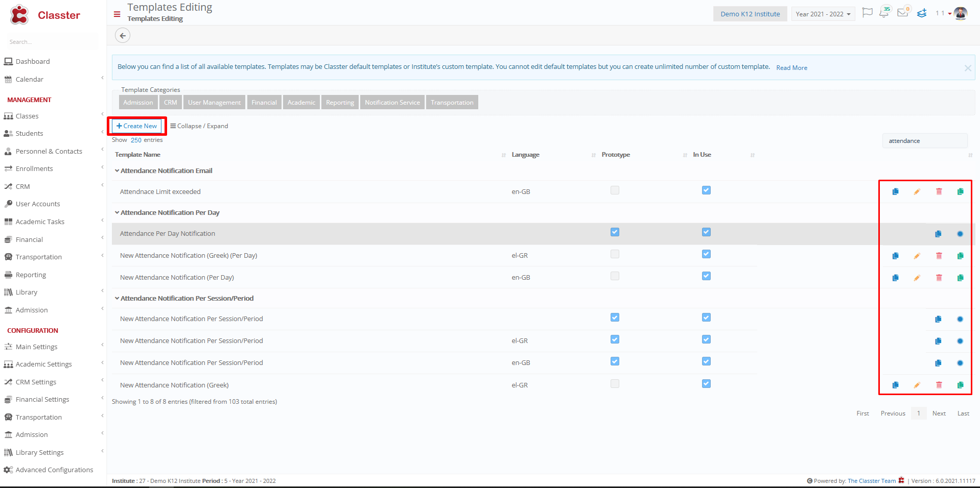Collapse 'Attendance Notification Per Day' group
The width and height of the screenshot is (980, 488).
pos(117,212)
